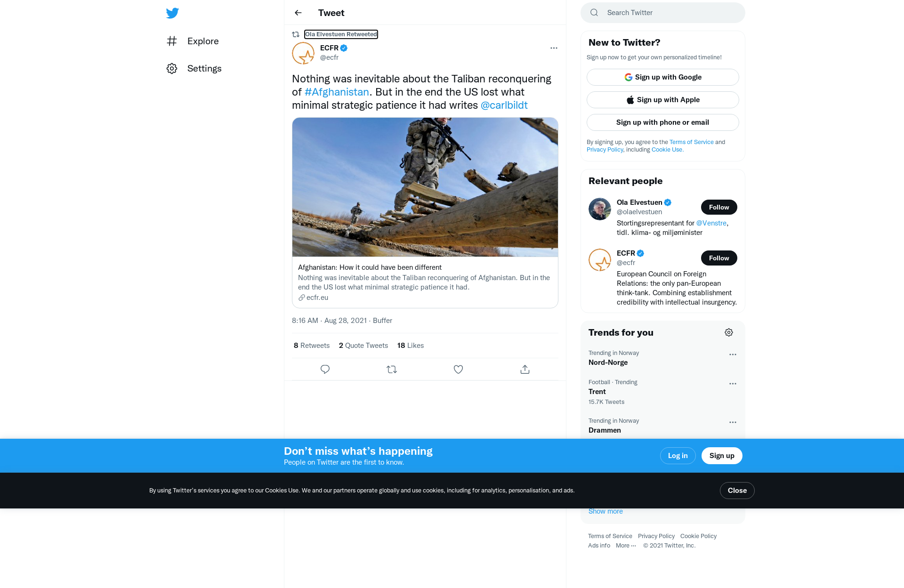The image size is (904, 588).
Task: Click the share tweet icon
Action: pyautogui.click(x=525, y=370)
